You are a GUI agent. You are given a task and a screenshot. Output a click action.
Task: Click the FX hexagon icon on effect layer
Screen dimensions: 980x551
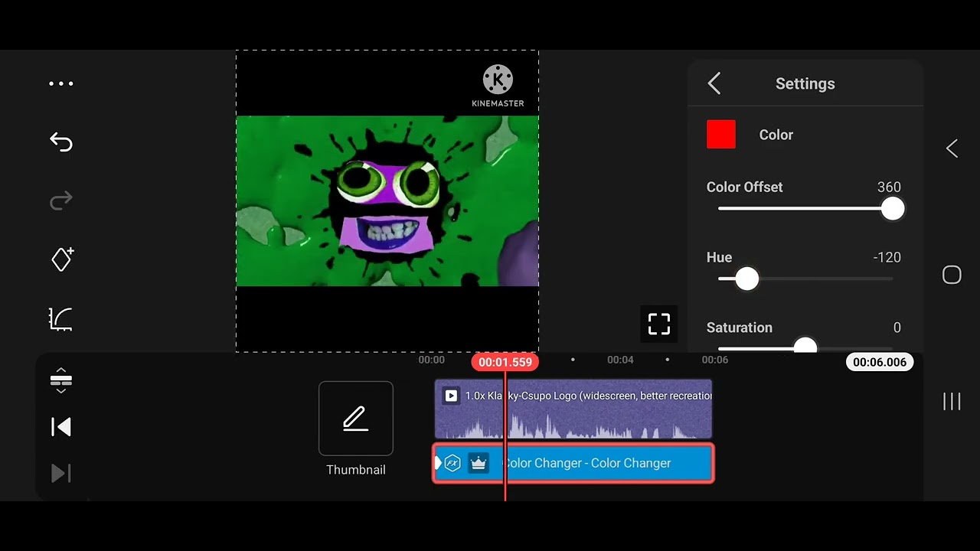click(x=452, y=463)
